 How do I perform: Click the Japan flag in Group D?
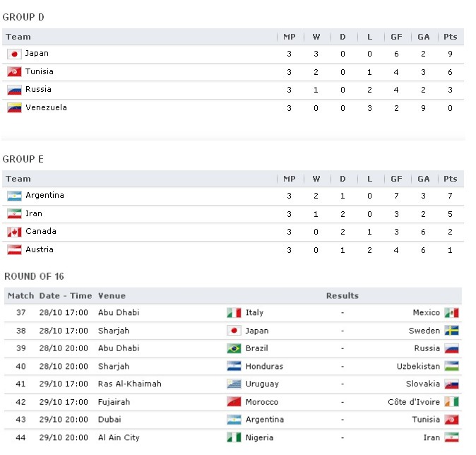pos(14,54)
